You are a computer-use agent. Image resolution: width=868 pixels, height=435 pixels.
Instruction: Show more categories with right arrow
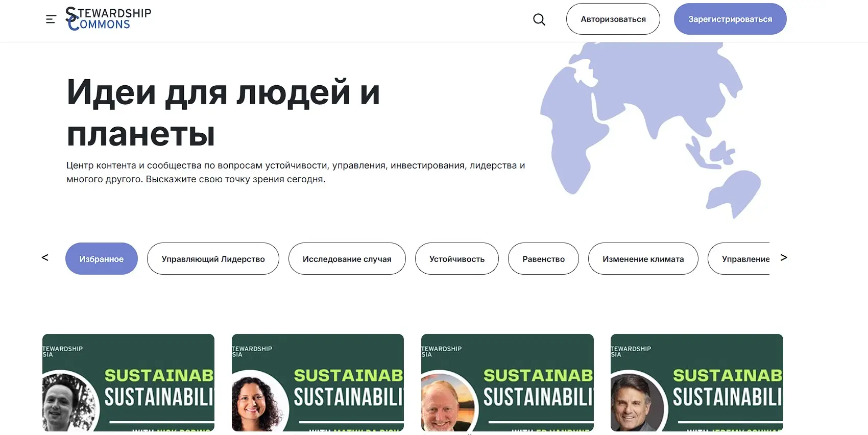point(784,258)
